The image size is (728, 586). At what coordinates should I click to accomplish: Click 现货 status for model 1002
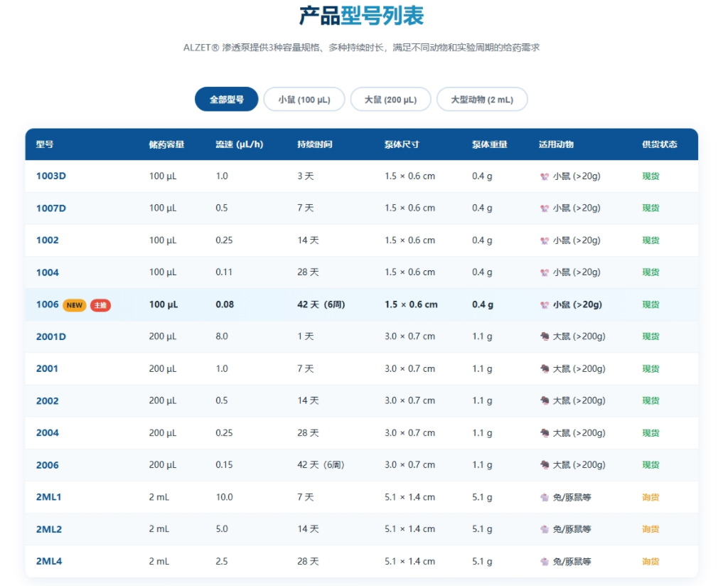[x=650, y=240]
